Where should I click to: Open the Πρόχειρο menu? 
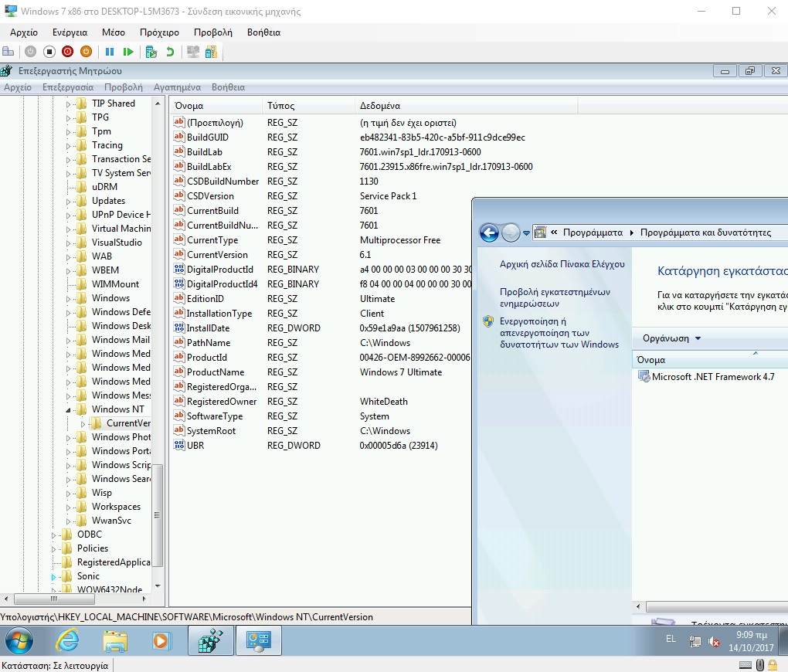pos(159,32)
